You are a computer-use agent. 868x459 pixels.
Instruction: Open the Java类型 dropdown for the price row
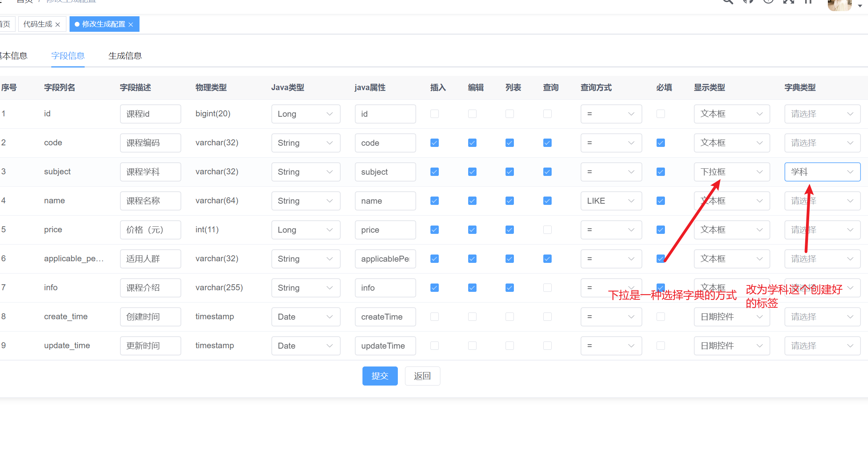click(305, 230)
